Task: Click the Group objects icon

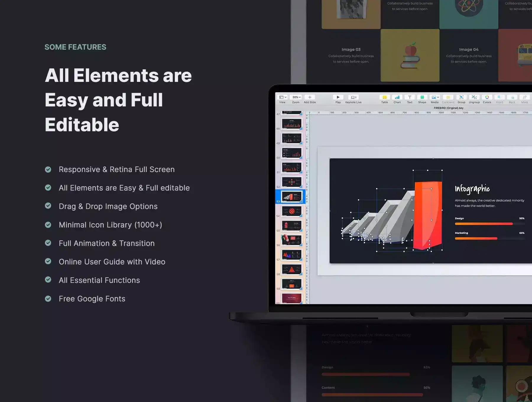Action: pos(461,97)
